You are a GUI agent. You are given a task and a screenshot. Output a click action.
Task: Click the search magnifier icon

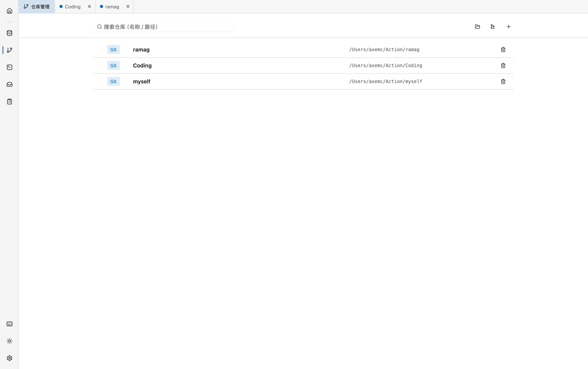[99, 27]
